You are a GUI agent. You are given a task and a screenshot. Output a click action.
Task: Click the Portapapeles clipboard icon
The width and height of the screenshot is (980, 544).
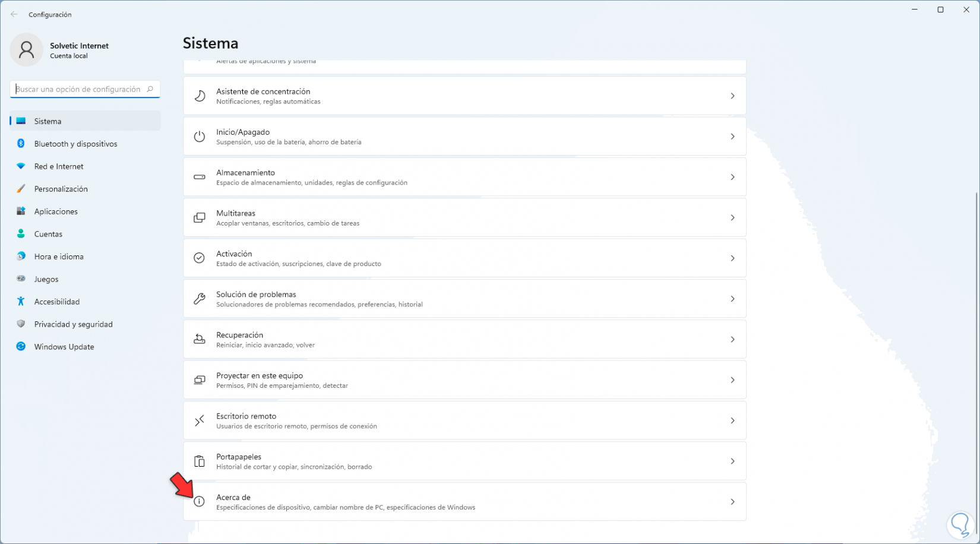(200, 461)
